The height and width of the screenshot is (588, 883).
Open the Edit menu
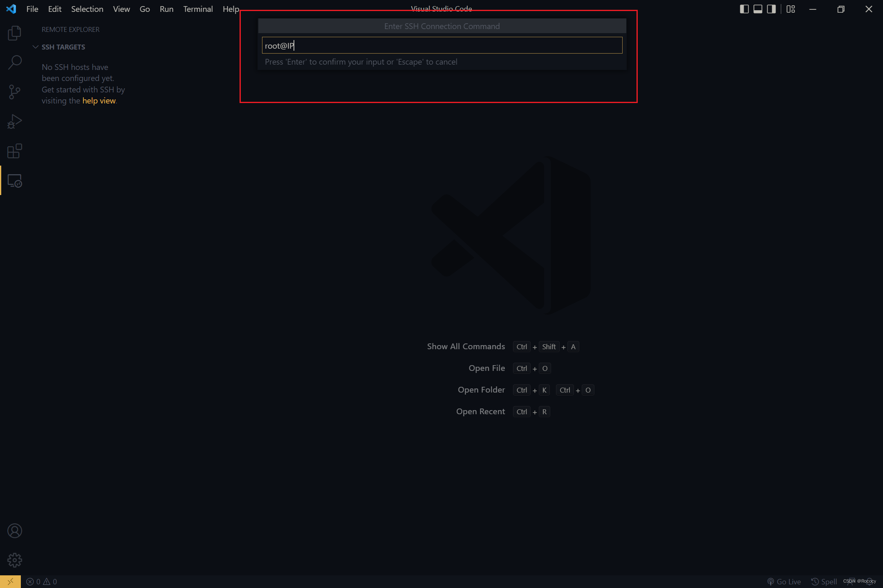pos(55,9)
